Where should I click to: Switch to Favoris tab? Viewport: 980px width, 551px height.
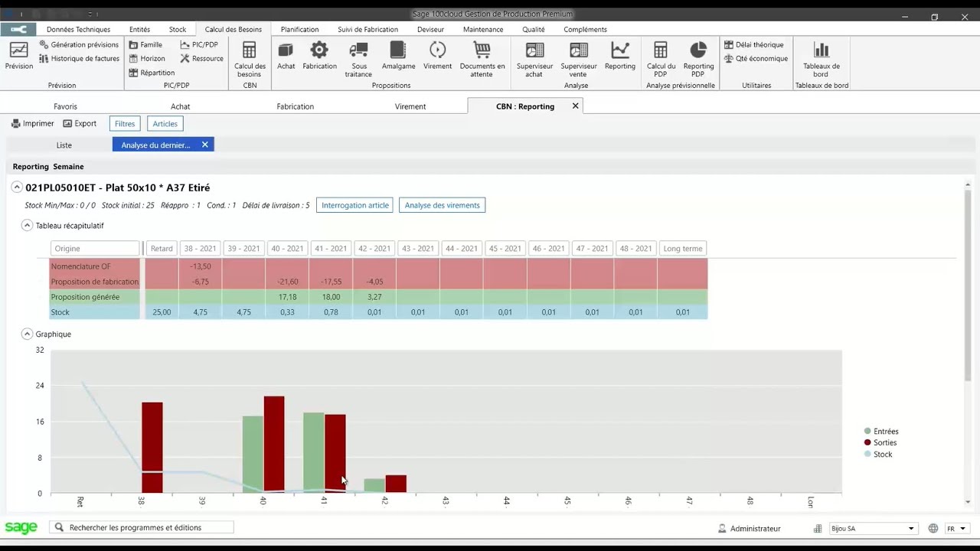65,106
